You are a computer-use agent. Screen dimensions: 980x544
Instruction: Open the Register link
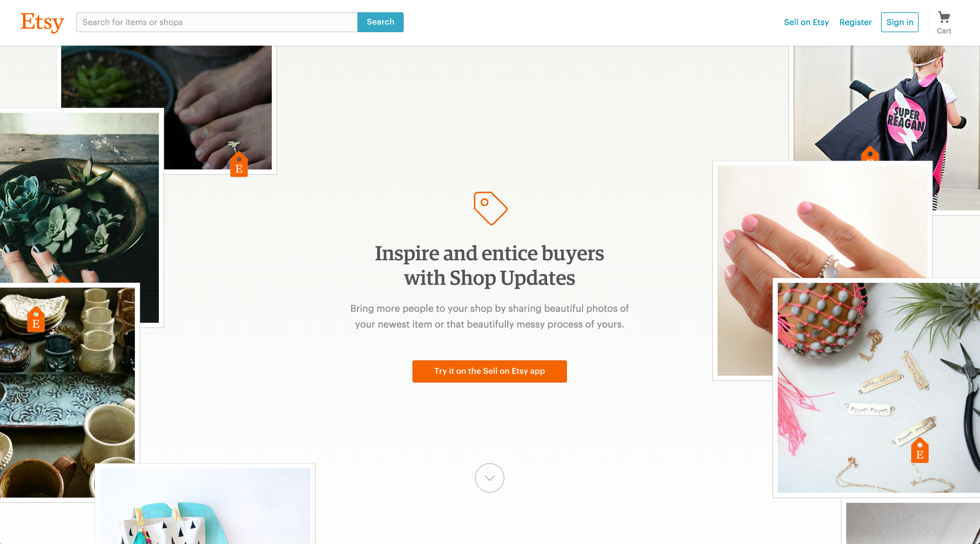855,22
